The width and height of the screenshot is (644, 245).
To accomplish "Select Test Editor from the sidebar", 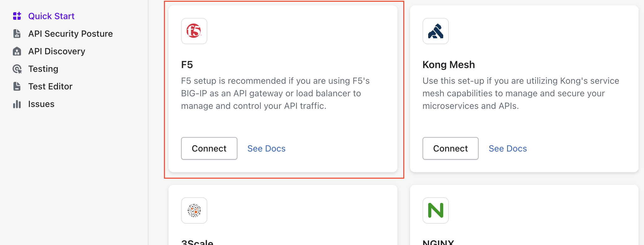I will (50, 86).
